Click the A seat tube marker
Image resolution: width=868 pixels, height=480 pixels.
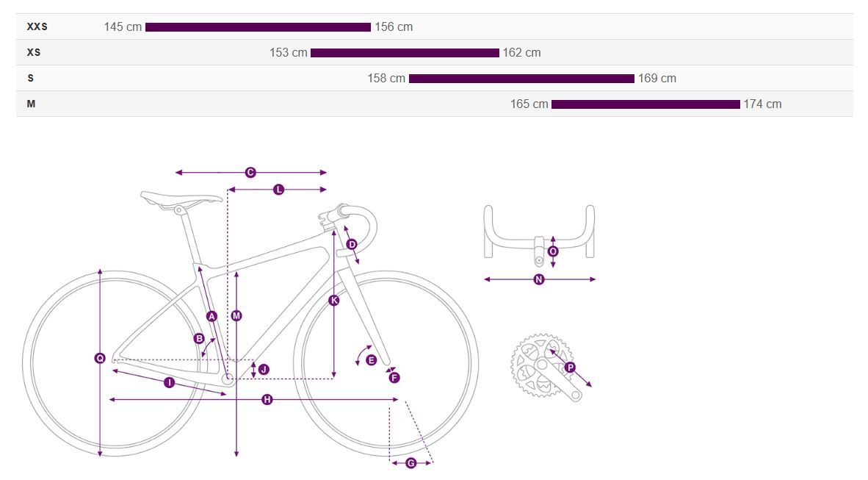click(211, 316)
